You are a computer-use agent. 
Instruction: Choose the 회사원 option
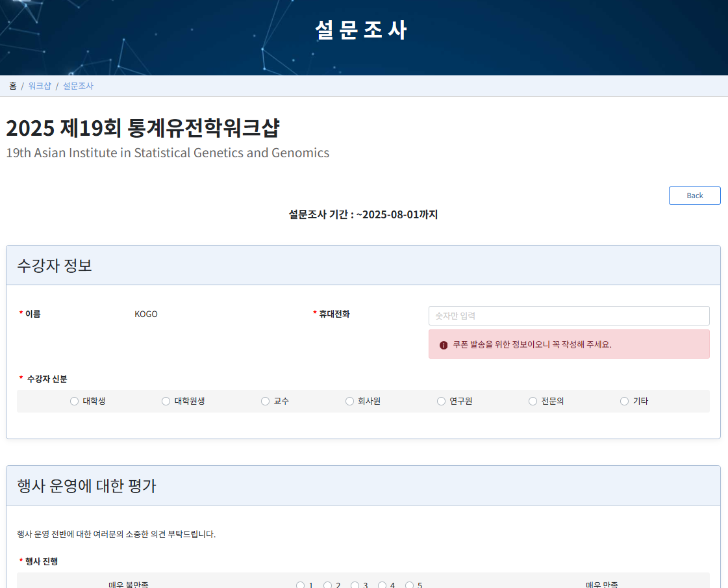pos(349,402)
